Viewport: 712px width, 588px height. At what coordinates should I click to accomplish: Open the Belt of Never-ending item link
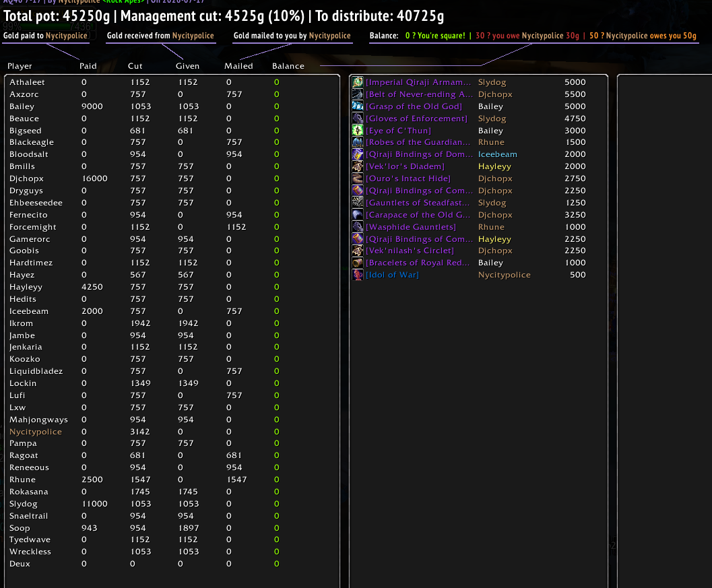tap(419, 94)
